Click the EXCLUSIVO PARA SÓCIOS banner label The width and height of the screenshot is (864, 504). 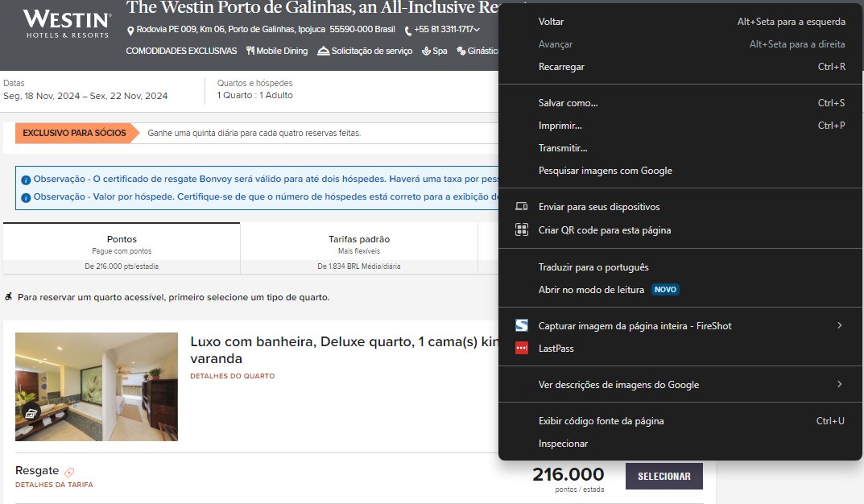coord(74,134)
